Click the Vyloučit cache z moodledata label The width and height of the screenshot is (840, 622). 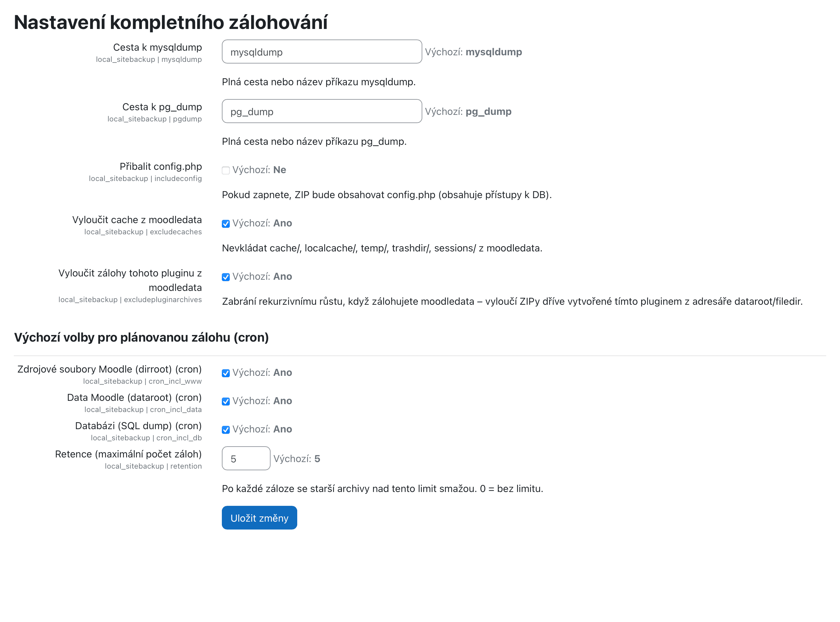click(137, 220)
